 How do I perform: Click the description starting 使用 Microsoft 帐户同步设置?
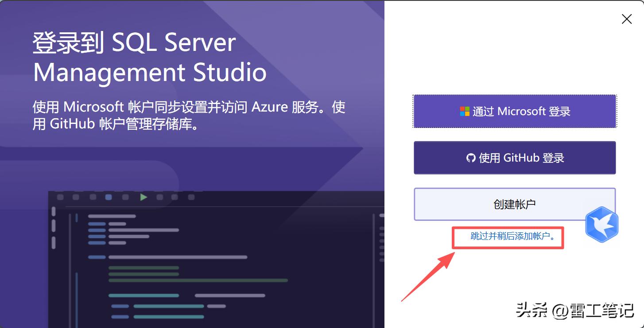(189, 116)
